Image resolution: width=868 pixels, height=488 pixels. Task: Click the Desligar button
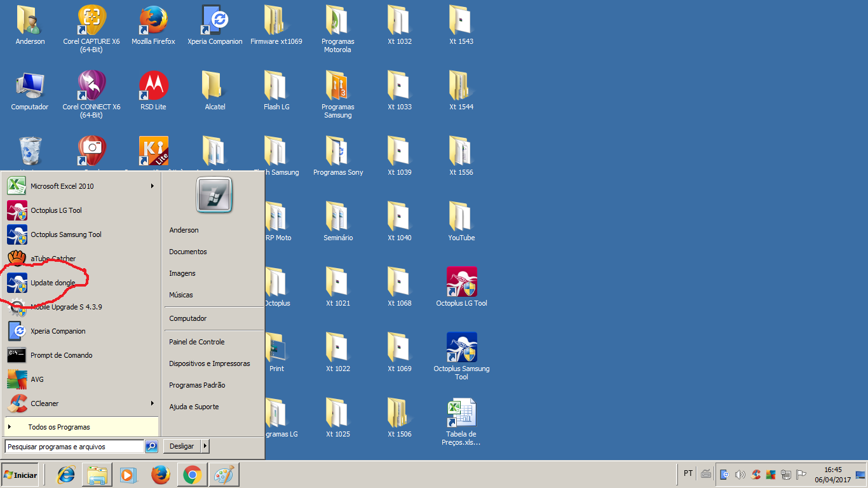tap(182, 446)
